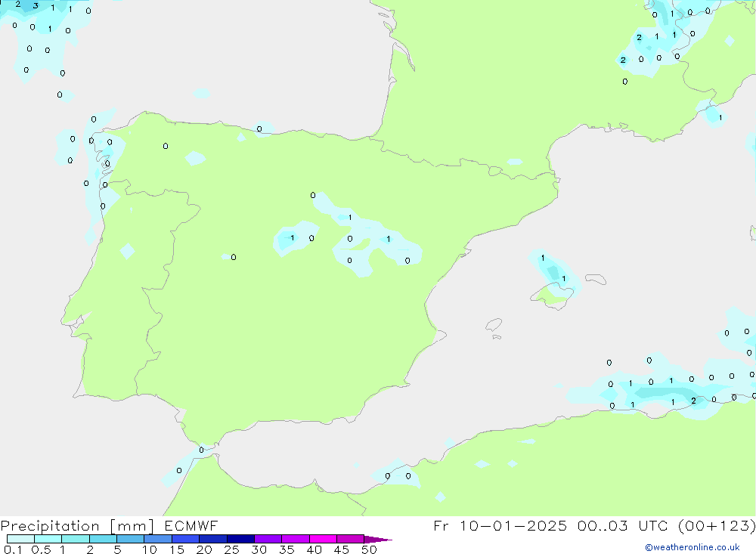Click the 35–40 mm violet legend swatch
Viewport: 756px width, 554px height.
coord(296,539)
